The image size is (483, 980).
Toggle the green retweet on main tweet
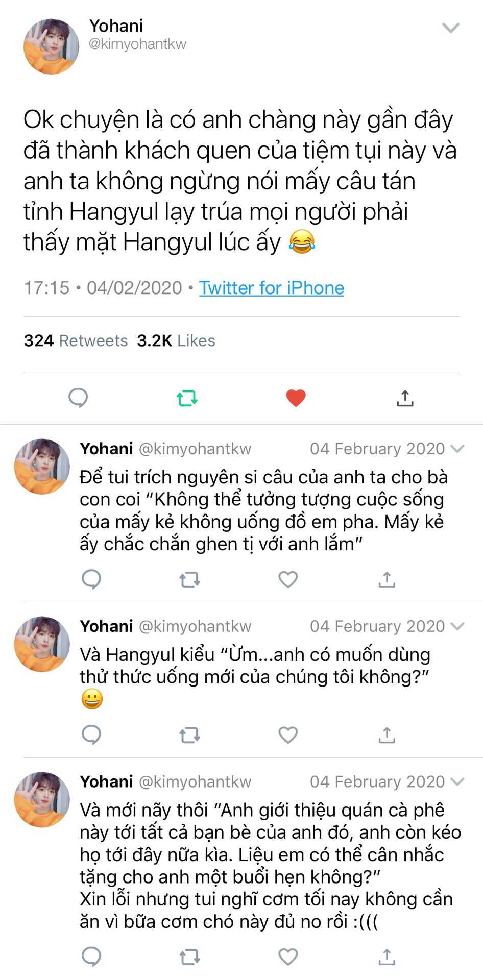[x=187, y=398]
